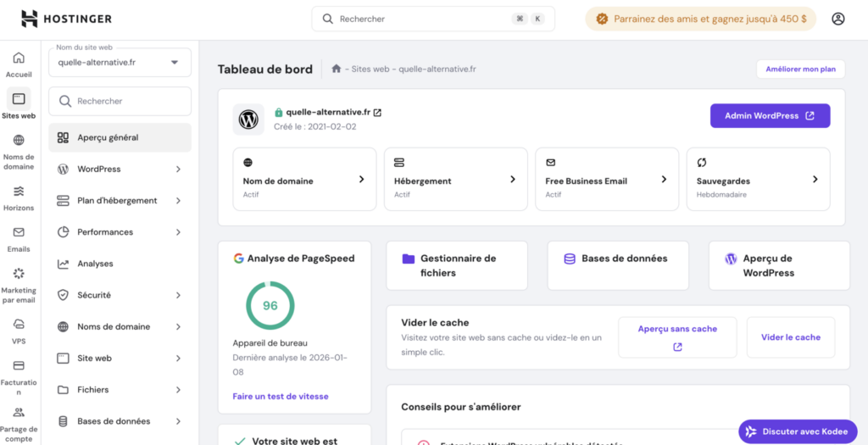The width and height of the screenshot is (868, 445).
Task: Click the breadcrumb home icon
Action: pyautogui.click(x=336, y=69)
